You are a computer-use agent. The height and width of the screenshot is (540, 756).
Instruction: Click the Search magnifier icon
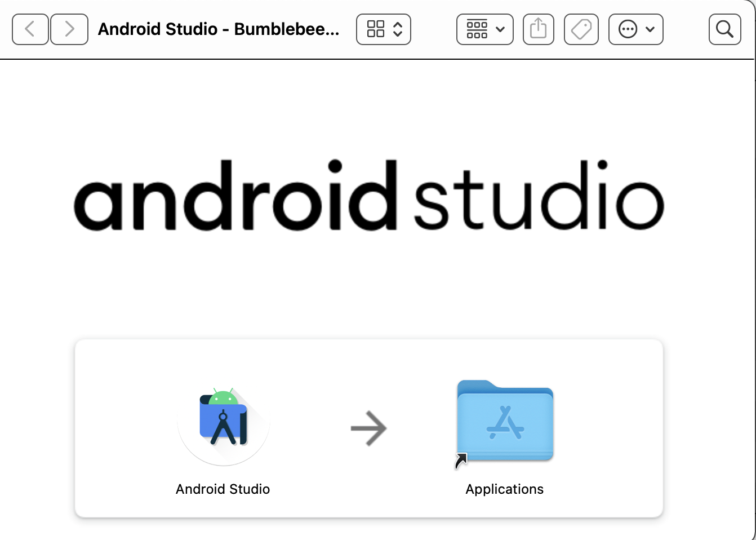tap(724, 29)
